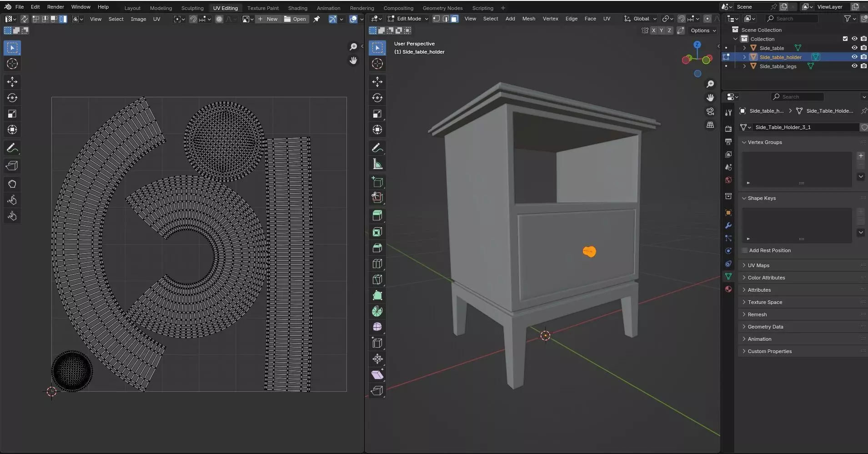Open the Modifiers properties tab
Image resolution: width=868 pixels, height=454 pixels.
[728, 225]
